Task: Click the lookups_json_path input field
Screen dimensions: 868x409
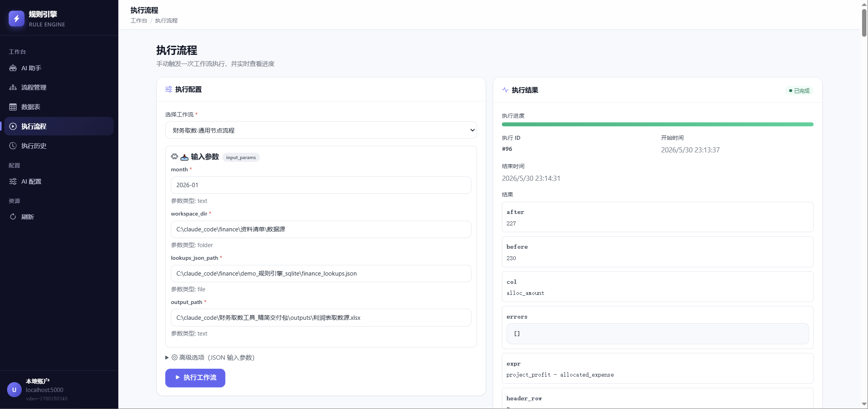Action: [x=321, y=274]
